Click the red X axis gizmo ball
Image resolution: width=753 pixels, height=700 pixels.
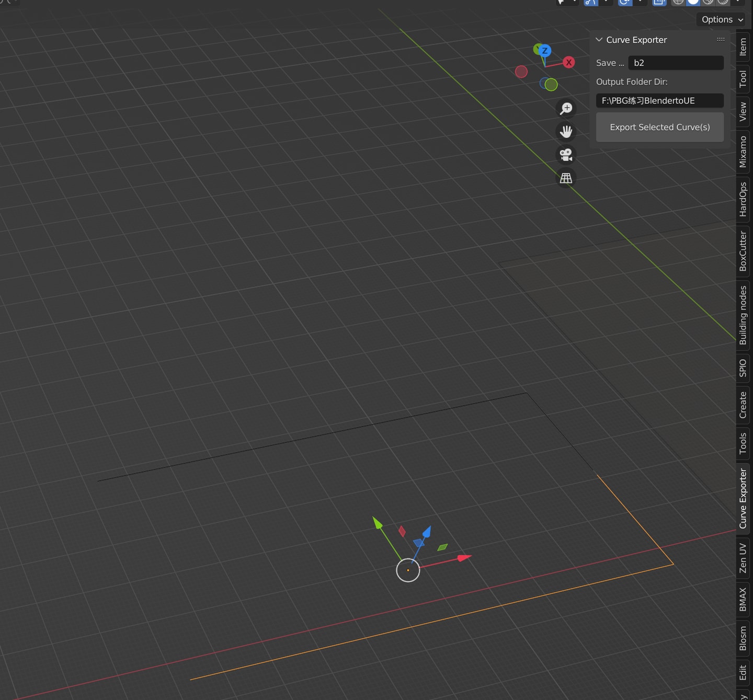tap(569, 62)
